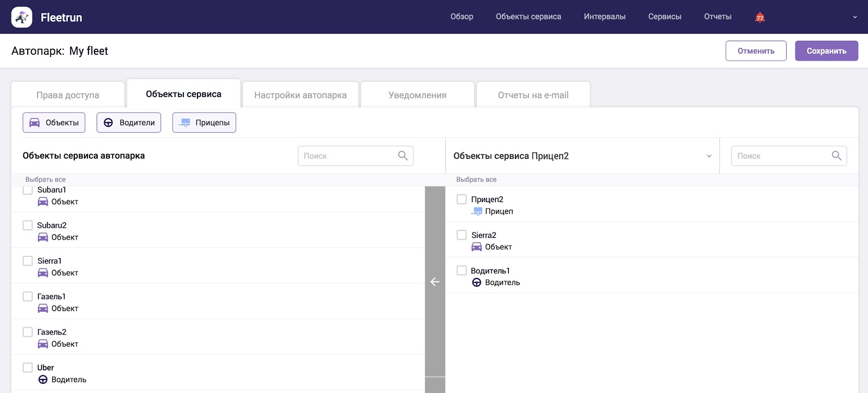868x393 pixels.
Task: Tick the Sierra2 checkbox in right panel
Action: [462, 235]
